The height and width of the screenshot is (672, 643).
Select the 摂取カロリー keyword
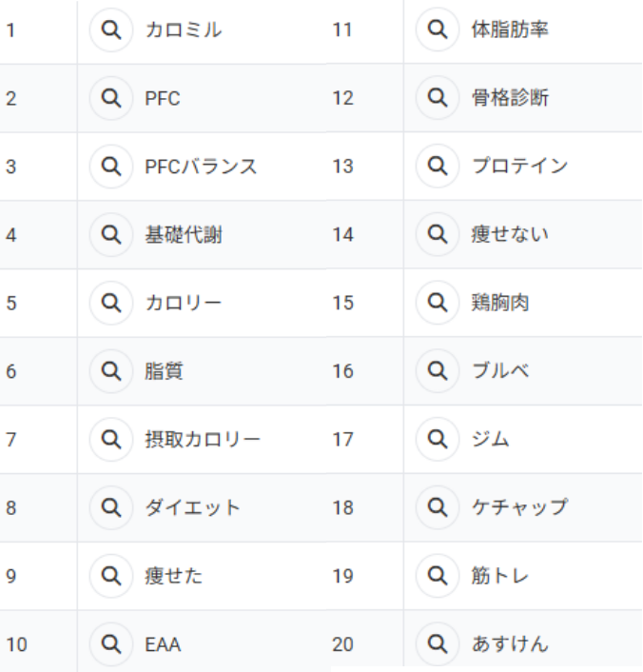pyautogui.click(x=202, y=440)
